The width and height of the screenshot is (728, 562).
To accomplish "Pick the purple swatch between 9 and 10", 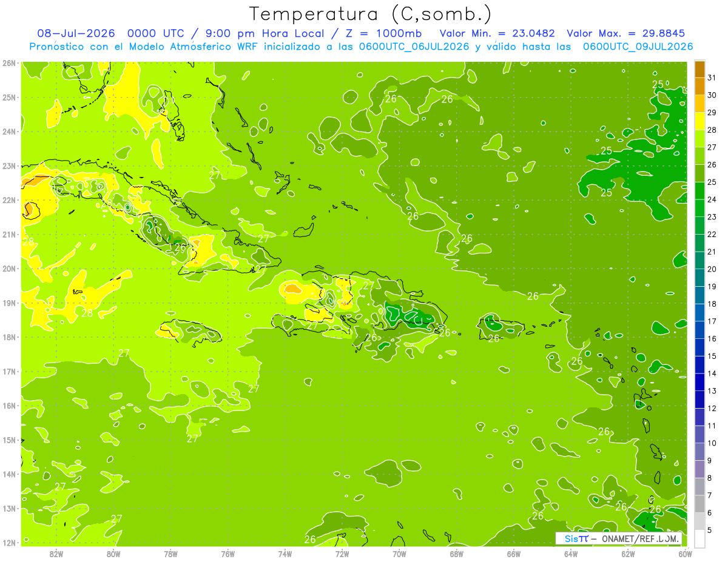I will tap(699, 452).
